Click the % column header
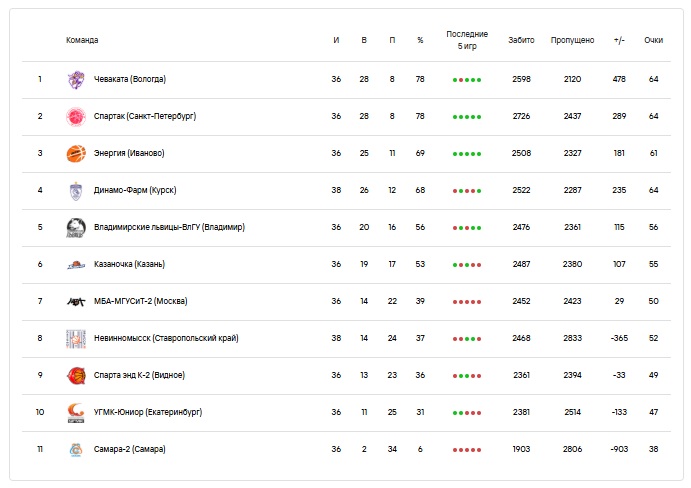Image resolution: width=691 pixels, height=488 pixels. pyautogui.click(x=420, y=40)
